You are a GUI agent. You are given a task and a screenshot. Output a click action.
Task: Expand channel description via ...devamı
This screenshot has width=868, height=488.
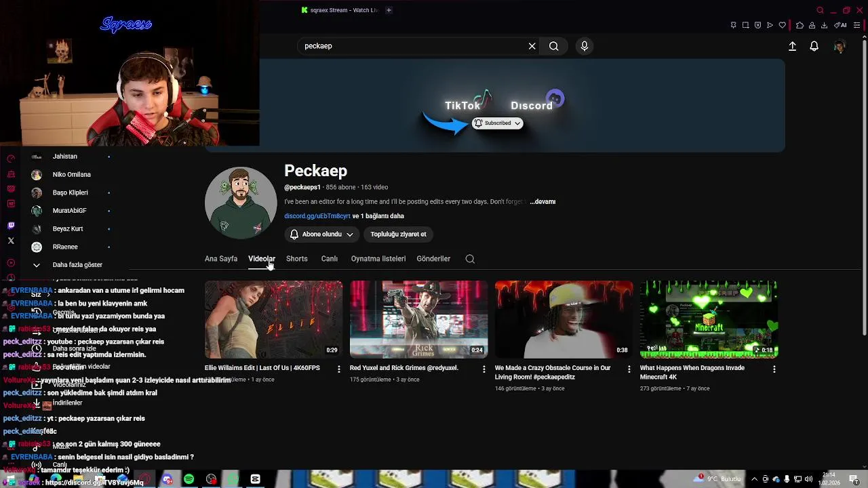(542, 202)
